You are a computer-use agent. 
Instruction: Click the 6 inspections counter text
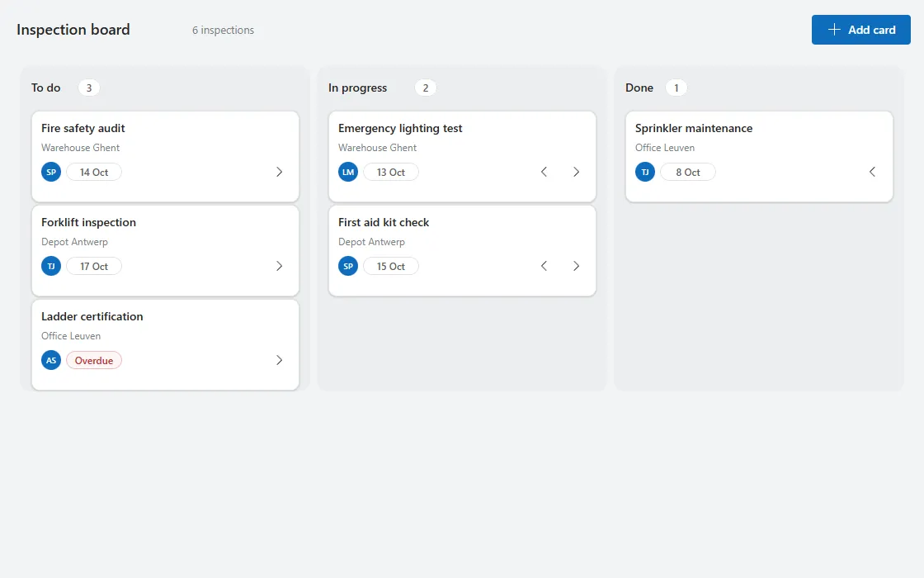223,30
